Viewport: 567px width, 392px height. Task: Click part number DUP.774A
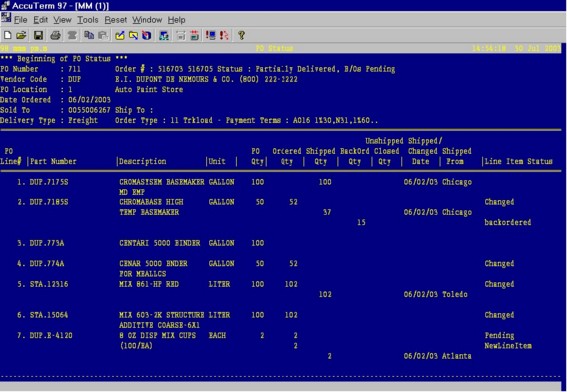[x=47, y=263]
